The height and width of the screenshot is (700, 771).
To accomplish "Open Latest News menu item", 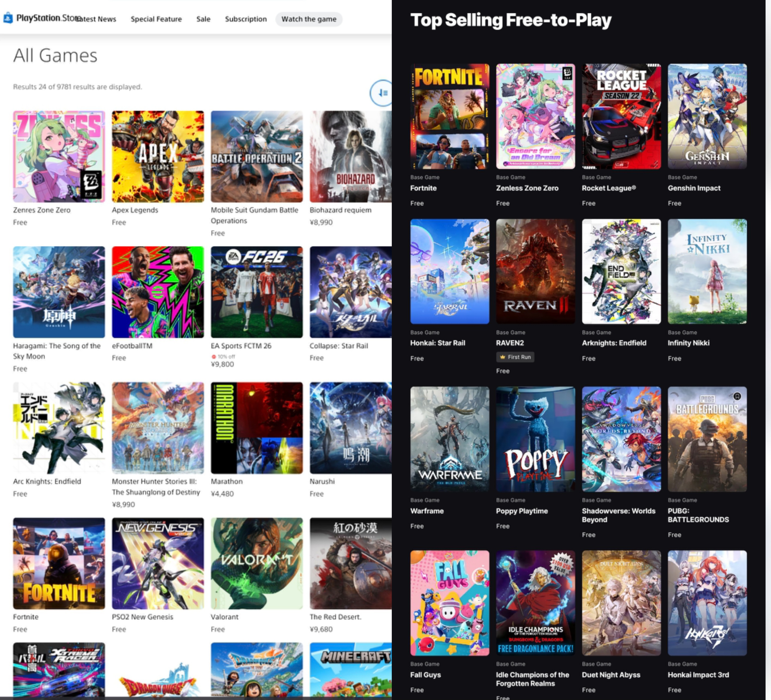I will [x=96, y=19].
